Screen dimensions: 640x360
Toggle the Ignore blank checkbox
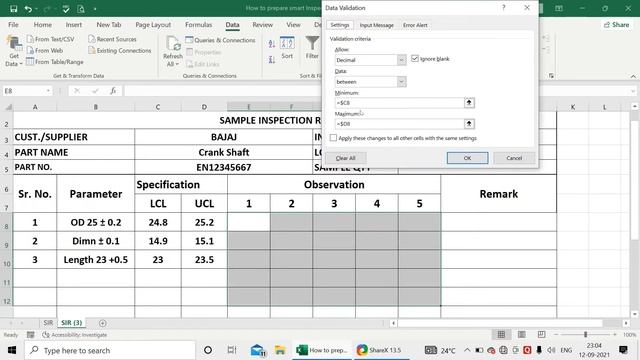415,59
